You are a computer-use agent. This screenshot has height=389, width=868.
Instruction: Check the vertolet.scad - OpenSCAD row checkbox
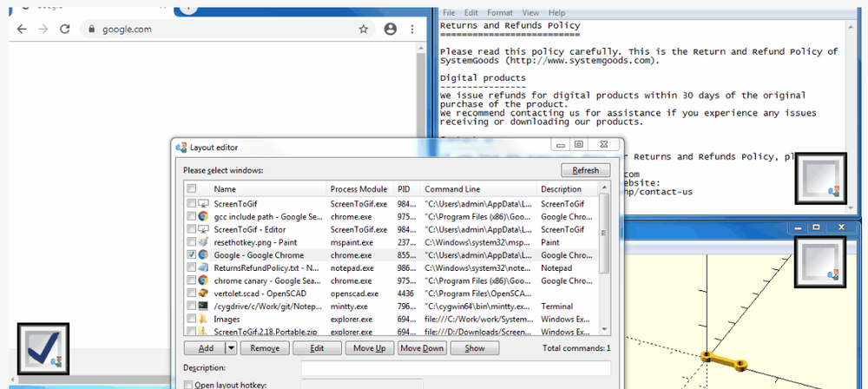point(192,293)
